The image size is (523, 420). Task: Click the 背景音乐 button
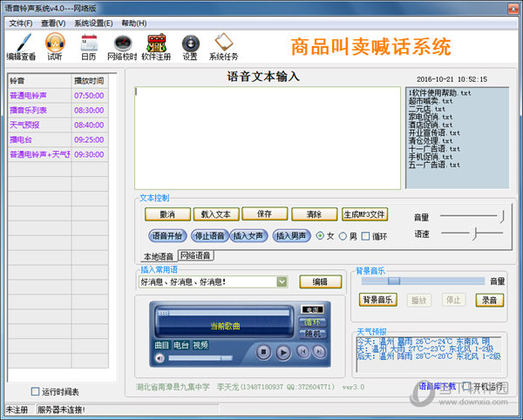click(x=378, y=300)
